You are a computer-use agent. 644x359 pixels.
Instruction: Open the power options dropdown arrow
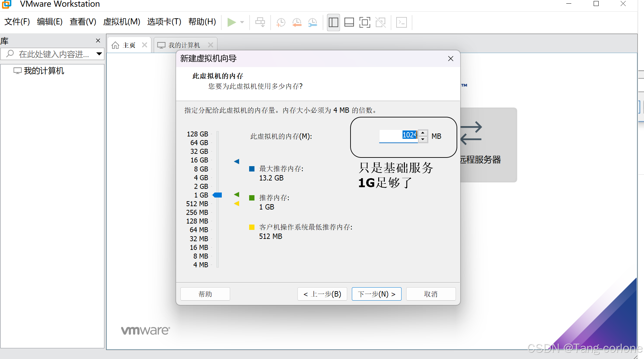coord(242,22)
